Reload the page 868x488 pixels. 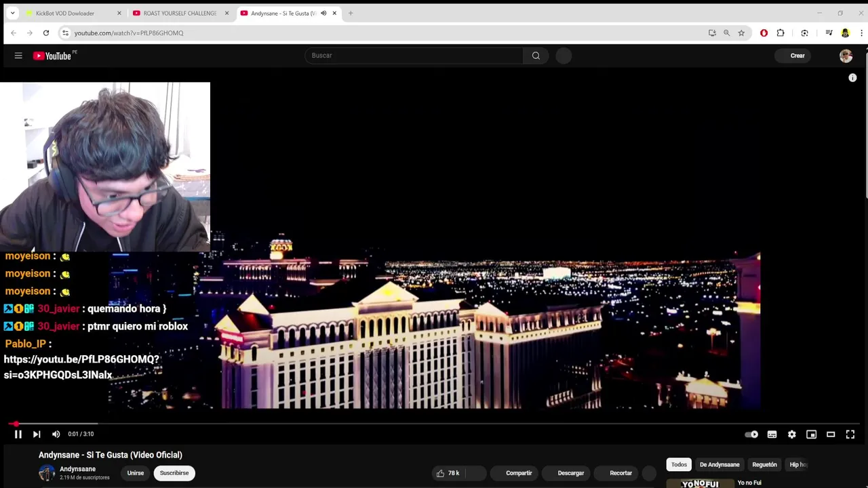pos(46,33)
